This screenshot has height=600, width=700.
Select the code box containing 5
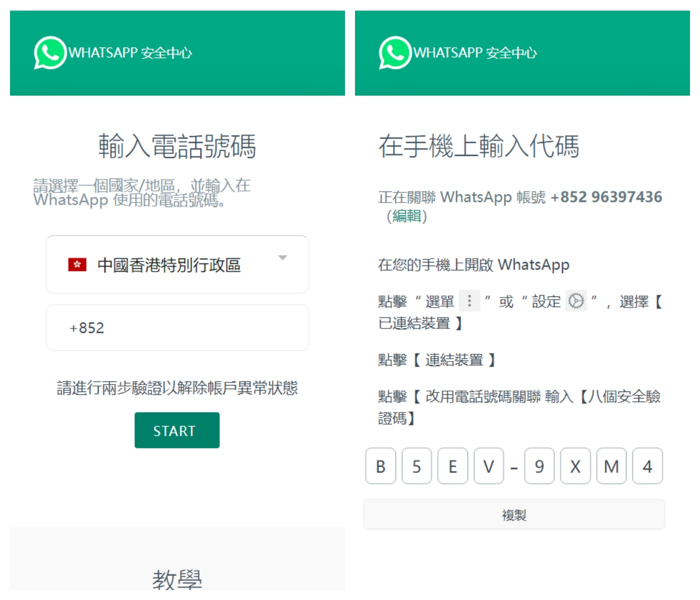tap(416, 466)
